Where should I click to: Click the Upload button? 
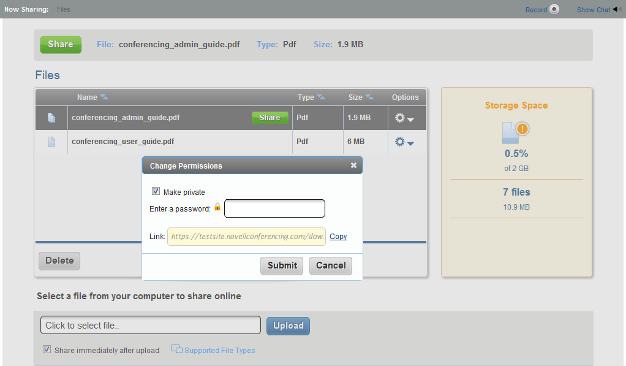coord(288,326)
